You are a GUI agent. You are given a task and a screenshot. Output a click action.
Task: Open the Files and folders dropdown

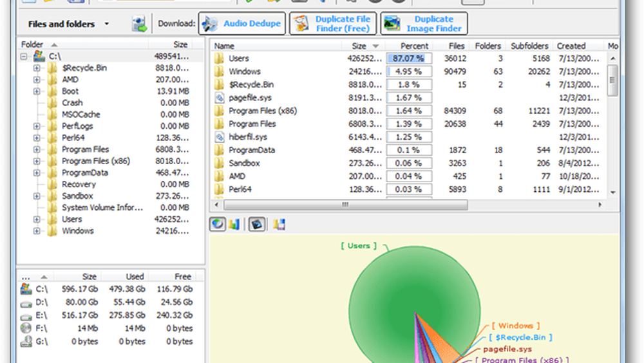pyautogui.click(x=106, y=24)
